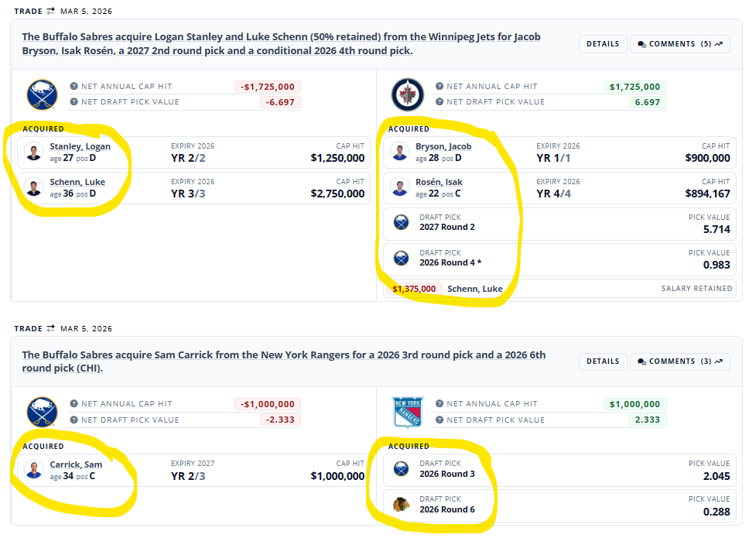The image size is (756, 538).
Task: Click Blackhawks logo beside 2026 Round 6 pick
Action: pyautogui.click(x=401, y=505)
